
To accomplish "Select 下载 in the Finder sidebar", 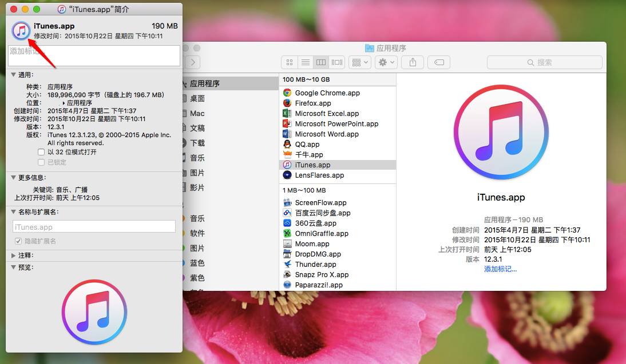I will click(197, 143).
